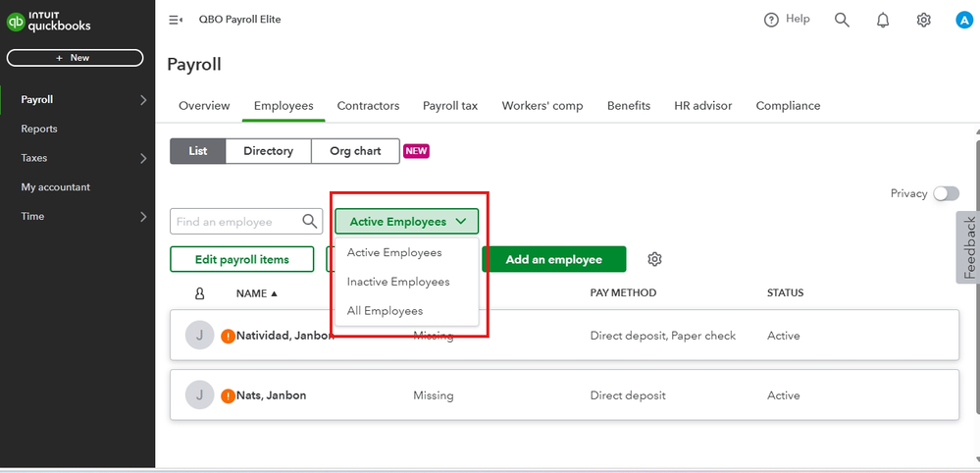Open the Help question mark icon
Viewport: 980px width, 473px height.
[x=772, y=20]
